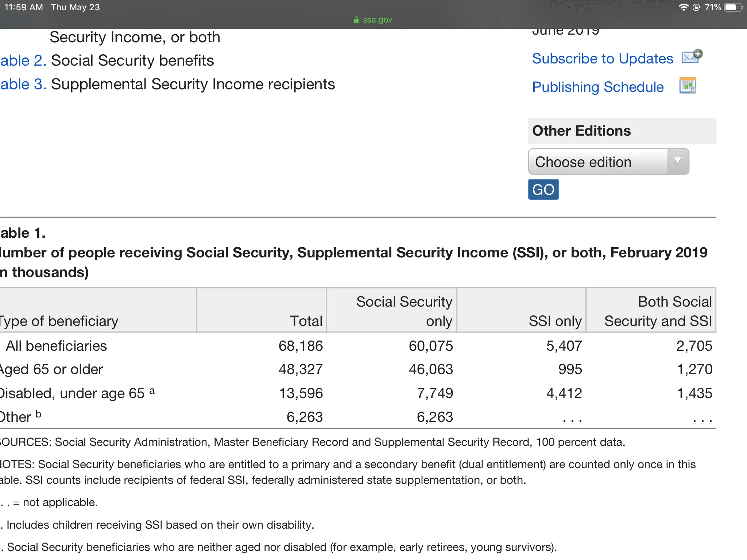Click the Subscribe to Updates link
This screenshot has height=560, width=747.
603,59
